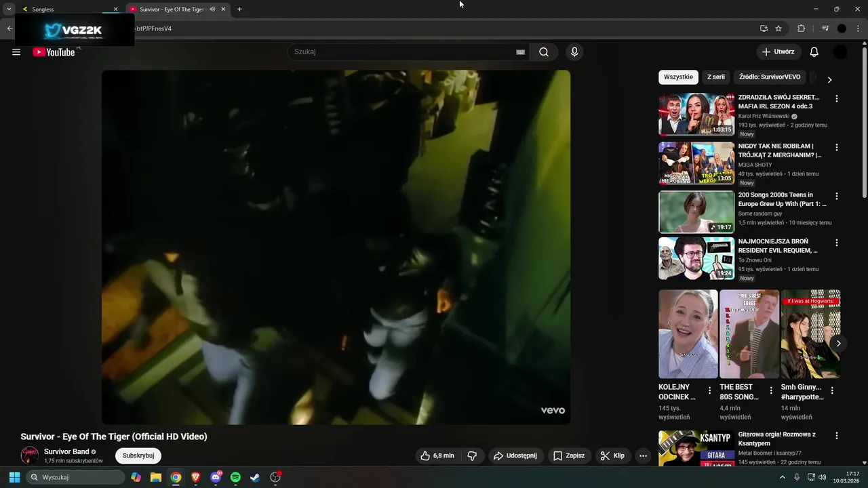
Task: Open a new browser tab
Action: [239, 9]
